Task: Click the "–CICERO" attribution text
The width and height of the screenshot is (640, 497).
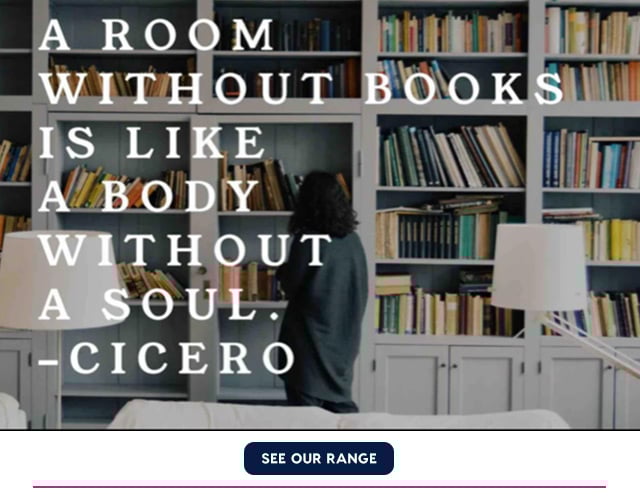Action: pos(167,358)
